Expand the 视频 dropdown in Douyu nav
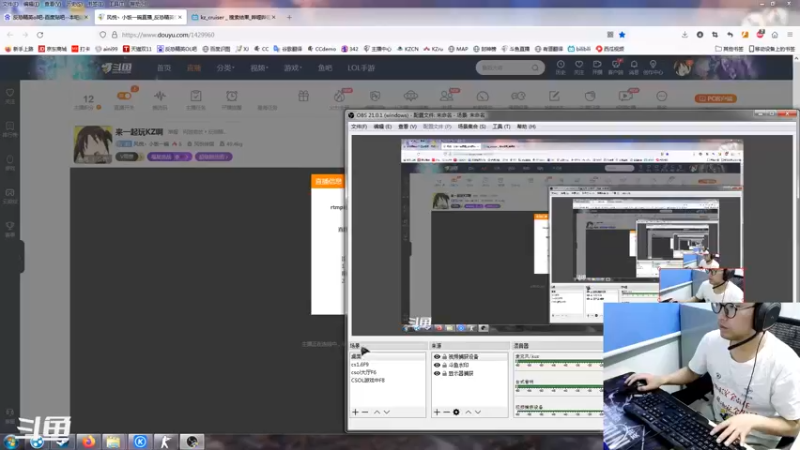800x450 pixels. click(x=259, y=68)
